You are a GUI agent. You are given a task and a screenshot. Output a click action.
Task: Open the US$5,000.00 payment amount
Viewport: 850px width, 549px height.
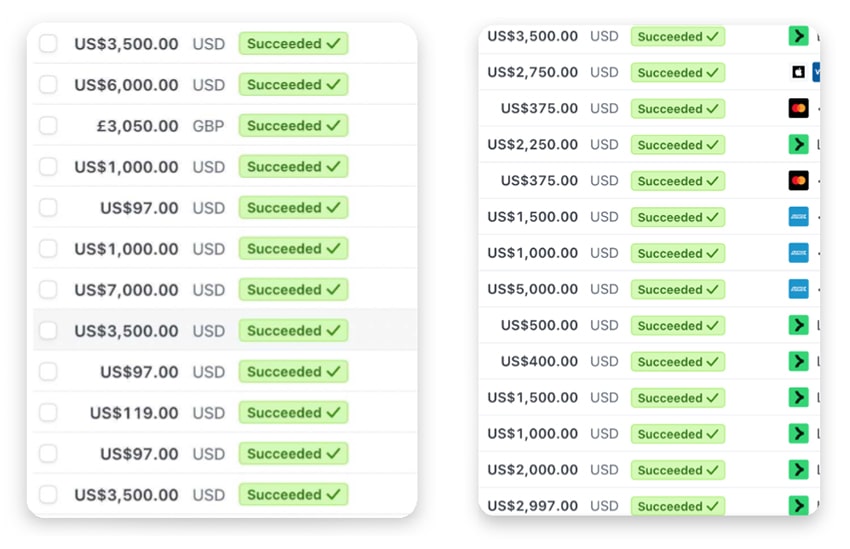pyautogui.click(x=532, y=289)
